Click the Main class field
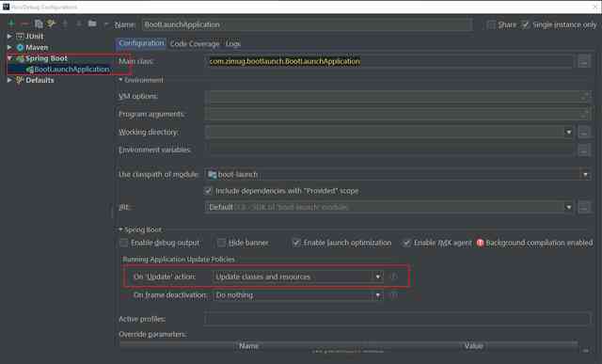Viewport: 602px width, 364px height. [389, 61]
